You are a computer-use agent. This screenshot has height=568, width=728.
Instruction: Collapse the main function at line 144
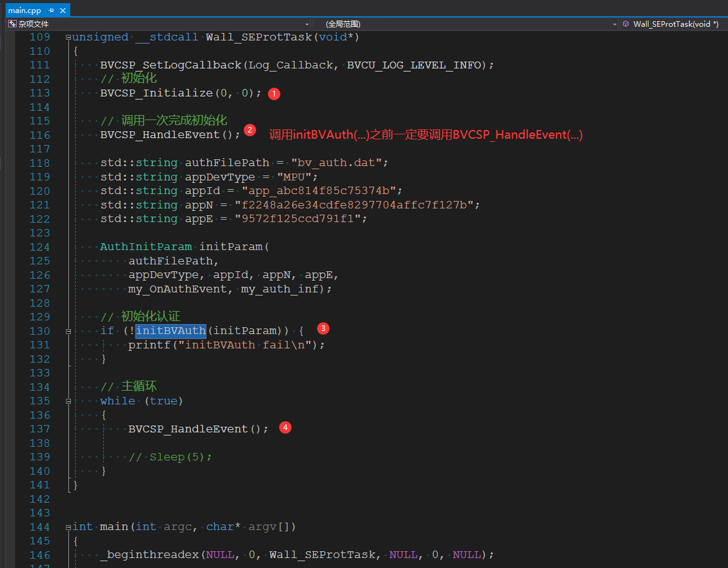[x=68, y=527]
